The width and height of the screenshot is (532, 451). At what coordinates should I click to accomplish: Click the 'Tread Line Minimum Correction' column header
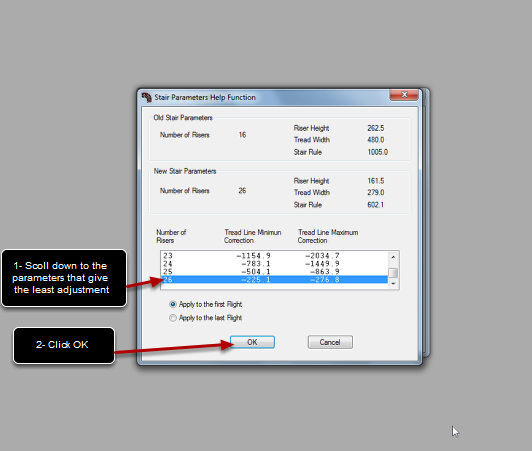tap(252, 236)
